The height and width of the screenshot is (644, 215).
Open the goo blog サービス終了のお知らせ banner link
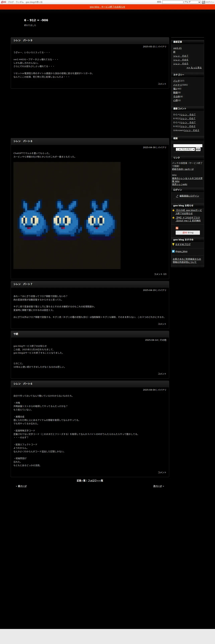107,7
